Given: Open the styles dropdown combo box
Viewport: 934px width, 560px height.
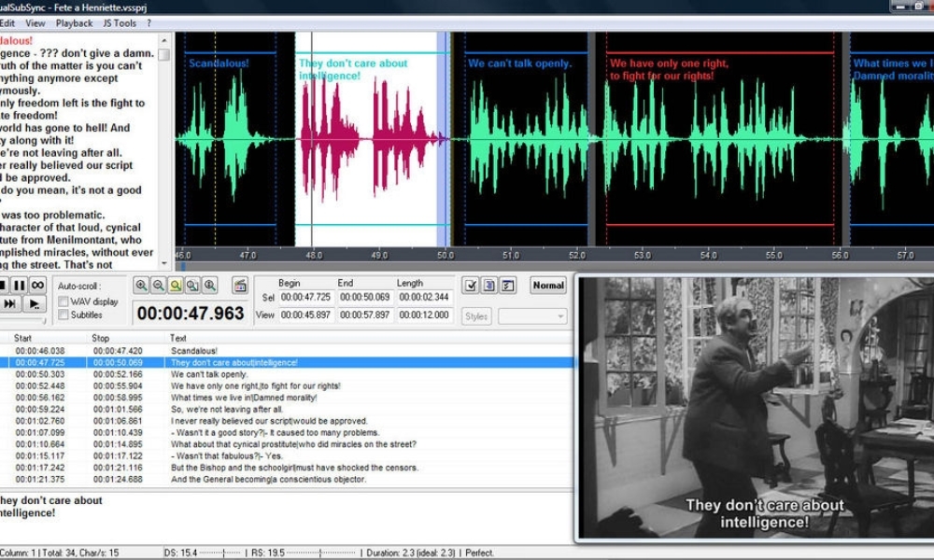Looking at the screenshot, I should click(x=532, y=316).
